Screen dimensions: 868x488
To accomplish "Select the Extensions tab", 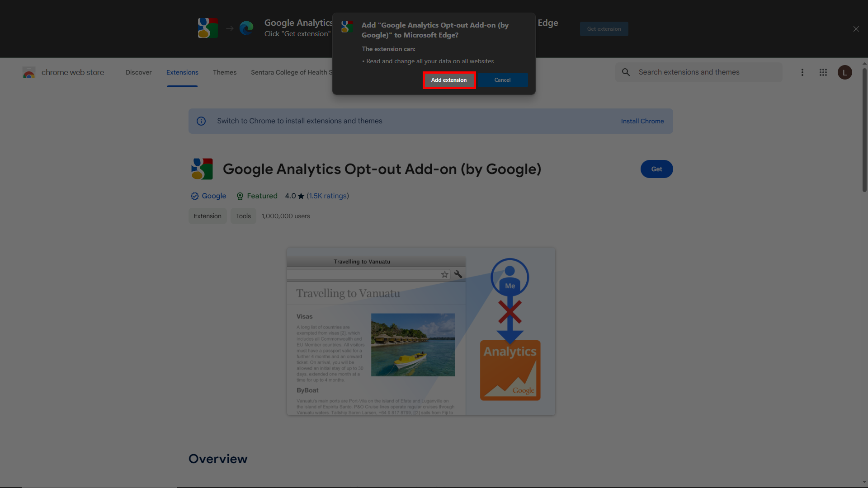I will [x=182, y=72].
